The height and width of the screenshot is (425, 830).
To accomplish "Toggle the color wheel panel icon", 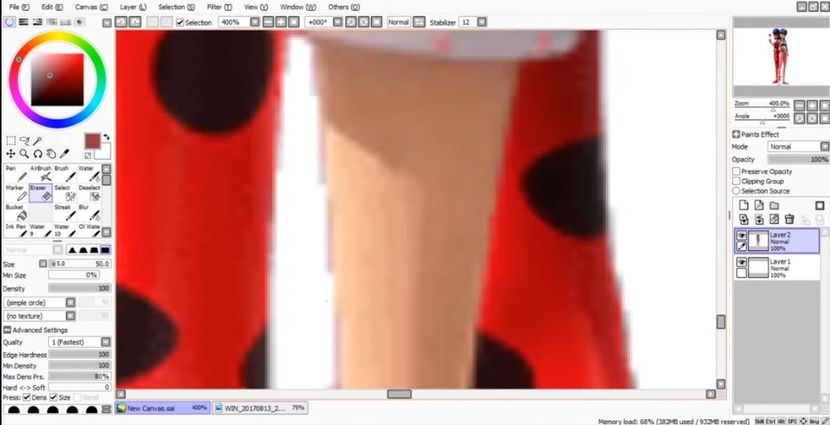I will (x=10, y=22).
